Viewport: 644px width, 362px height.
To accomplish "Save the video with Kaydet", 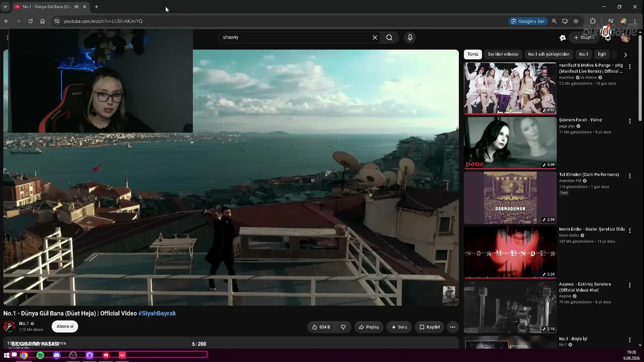I will click(x=430, y=327).
